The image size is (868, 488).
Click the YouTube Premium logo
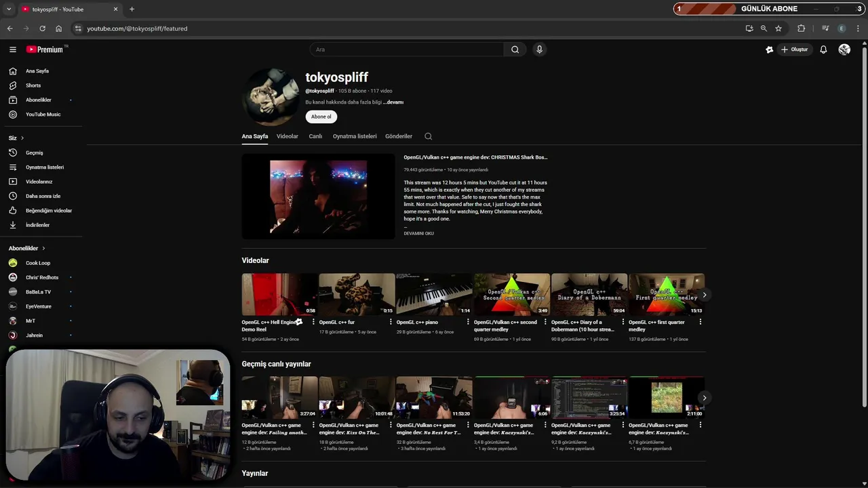tap(46, 49)
